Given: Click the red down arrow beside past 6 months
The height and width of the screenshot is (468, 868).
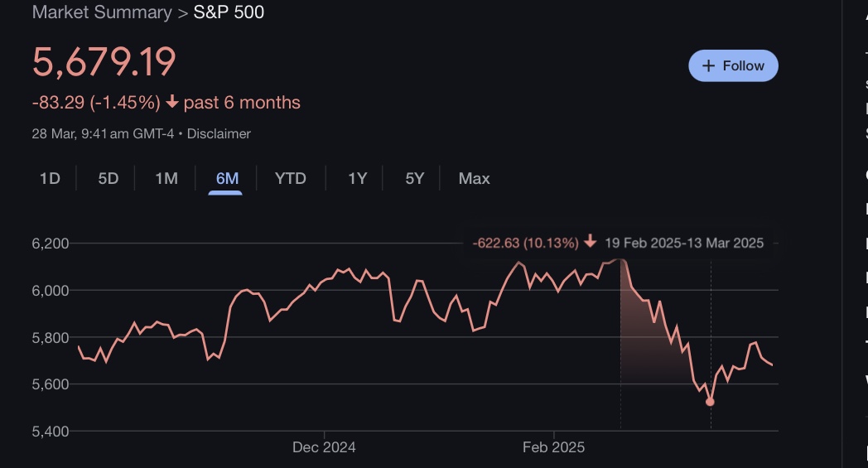Looking at the screenshot, I should click(x=172, y=103).
